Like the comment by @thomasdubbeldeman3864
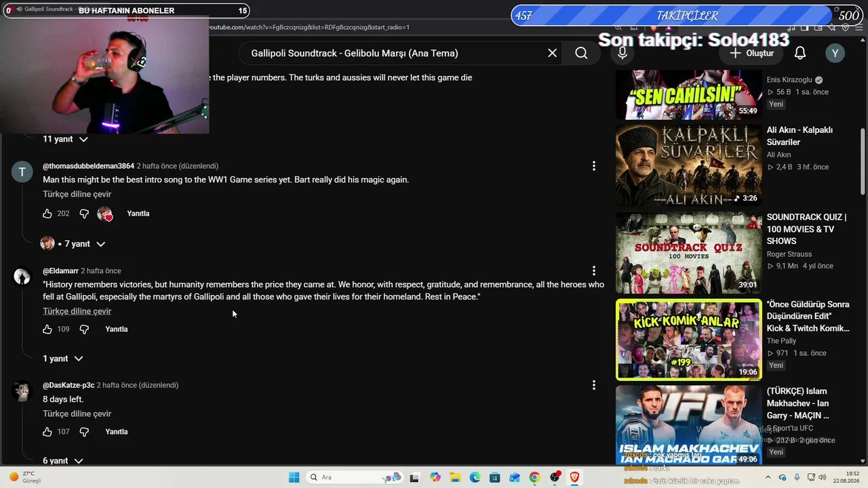Image resolution: width=868 pixels, height=488 pixels. tap(47, 213)
